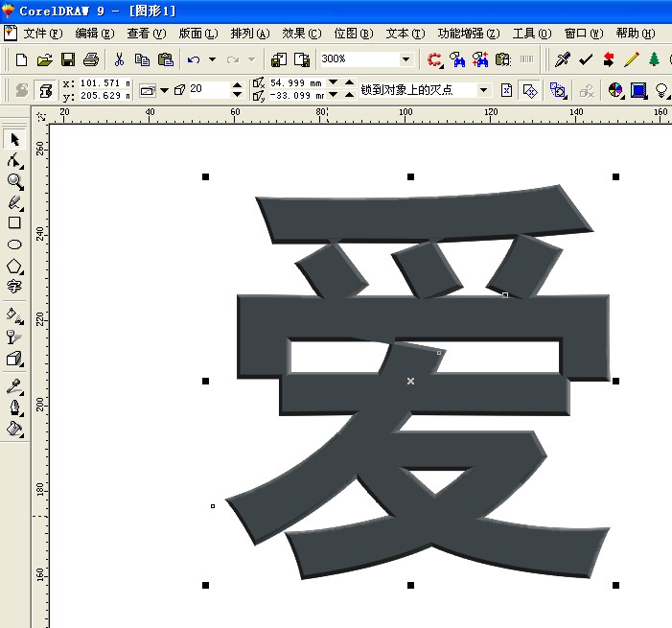The image size is (672, 628).
Task: Open the extrusion type dropdown arrow
Action: tap(164, 90)
